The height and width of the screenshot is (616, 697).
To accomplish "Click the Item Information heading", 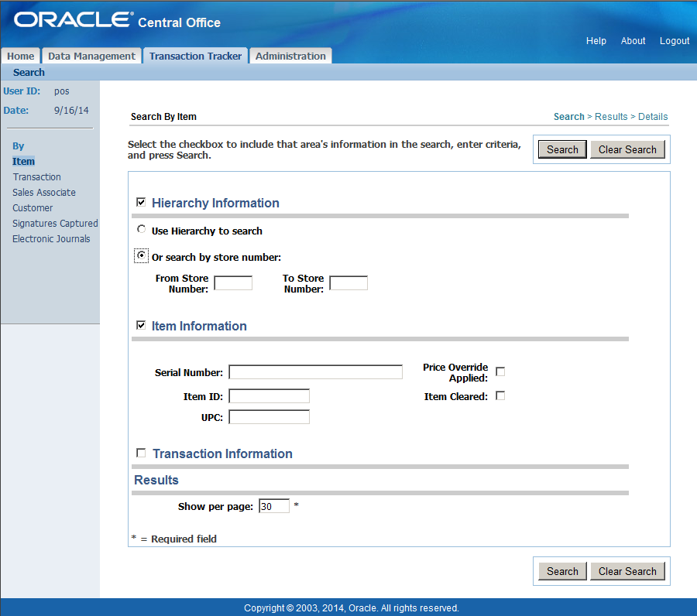I will (x=199, y=326).
